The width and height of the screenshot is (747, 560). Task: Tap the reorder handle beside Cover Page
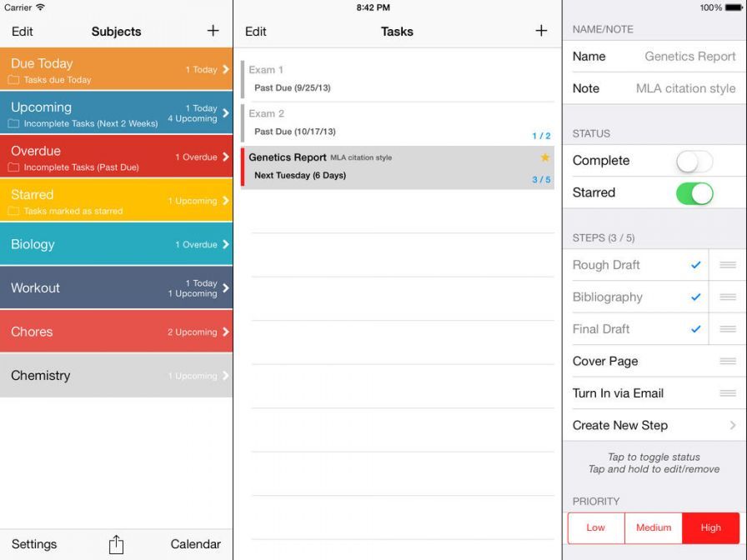click(728, 361)
